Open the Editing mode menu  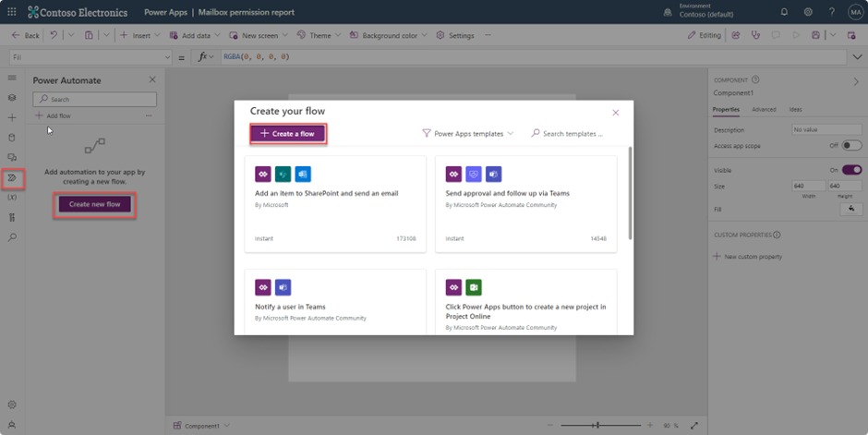705,35
